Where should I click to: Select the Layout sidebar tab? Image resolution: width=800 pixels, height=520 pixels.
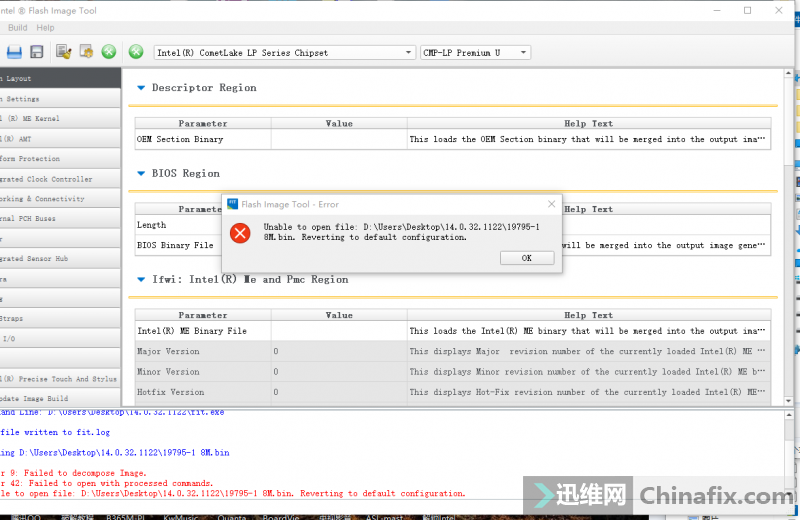60,78
